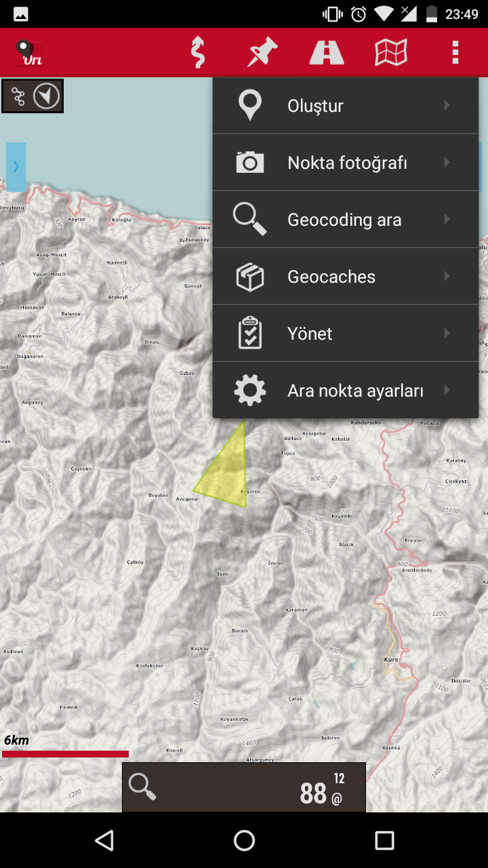Tap the OruxMaps app logo
Screen dimensions: 488x868
30,53
